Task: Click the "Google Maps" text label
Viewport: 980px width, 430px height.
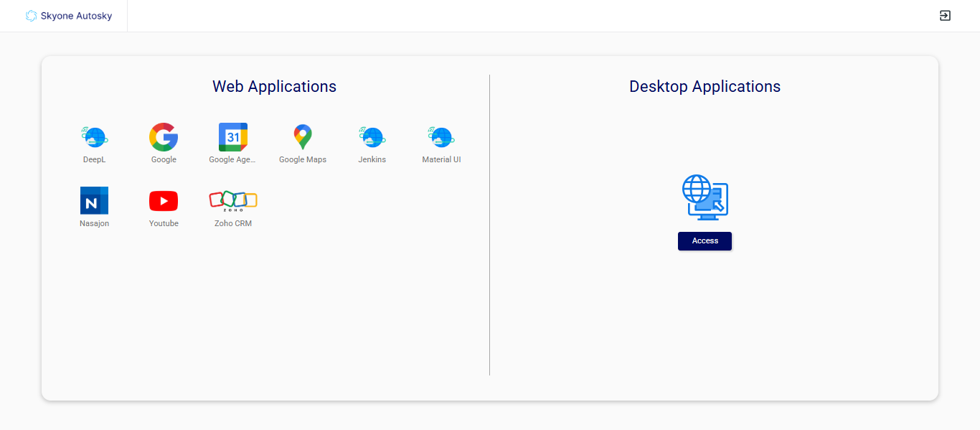Action: point(303,159)
